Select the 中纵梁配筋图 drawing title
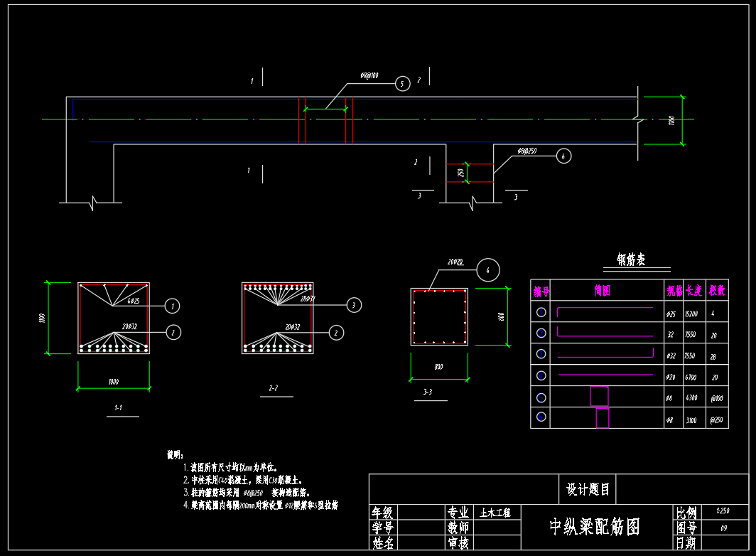 click(595, 527)
